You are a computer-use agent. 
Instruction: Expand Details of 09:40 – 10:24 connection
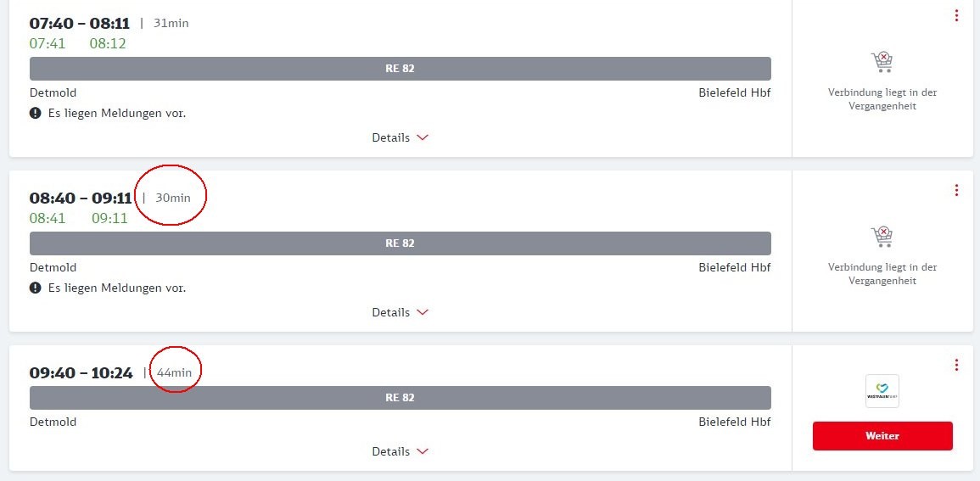click(x=400, y=451)
